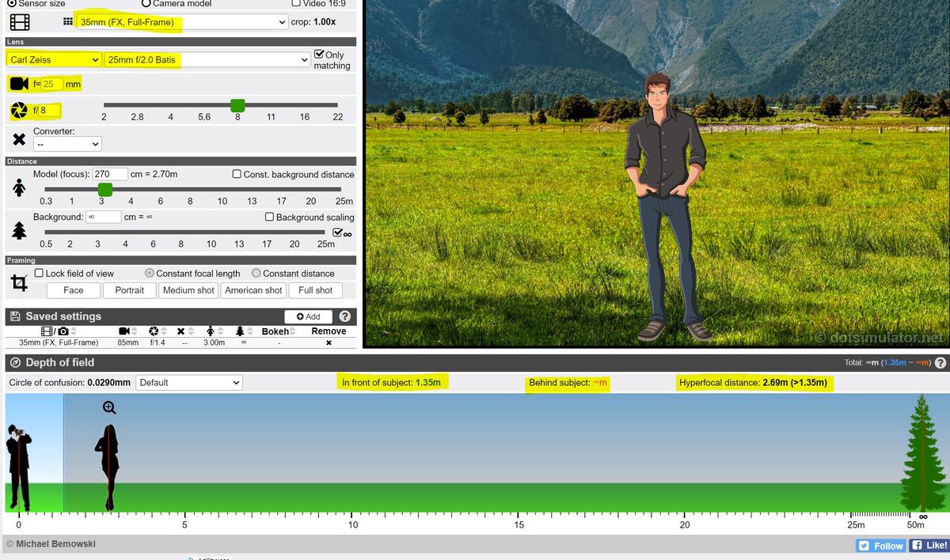
Task: Click the magnifier zoom icon in depth chart
Action: coord(109,408)
